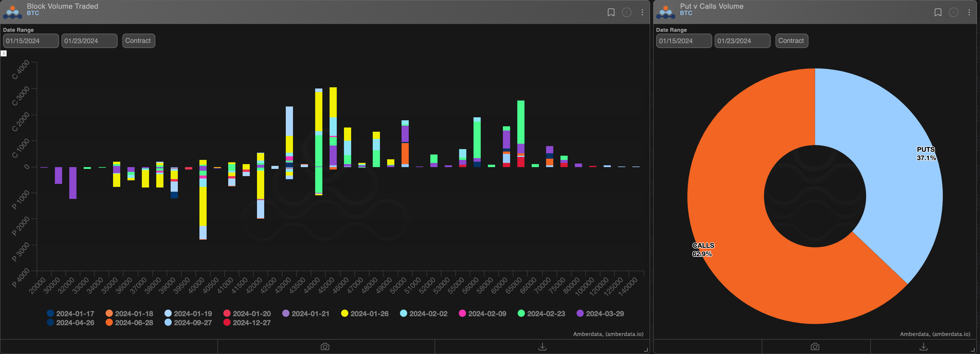Click Amberdata credit in Put v Calls panel
The width and height of the screenshot is (980, 354).
[935, 334]
